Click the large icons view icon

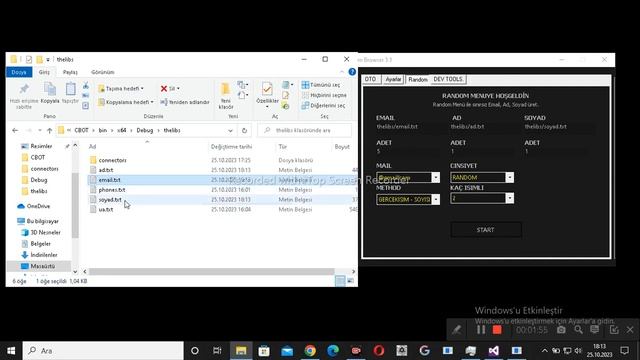click(x=351, y=281)
